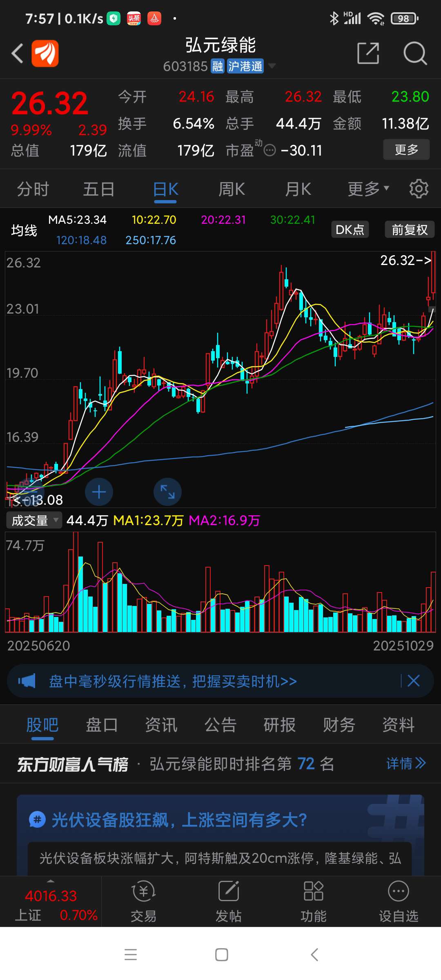Screen dimensions: 441x980
Task: Toggle the DK点 indicator
Action: (x=350, y=229)
